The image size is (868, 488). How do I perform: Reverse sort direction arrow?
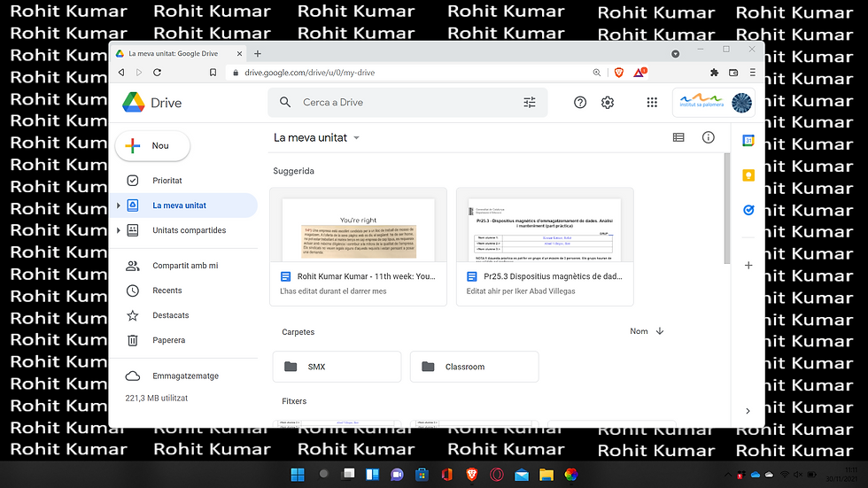(x=660, y=331)
